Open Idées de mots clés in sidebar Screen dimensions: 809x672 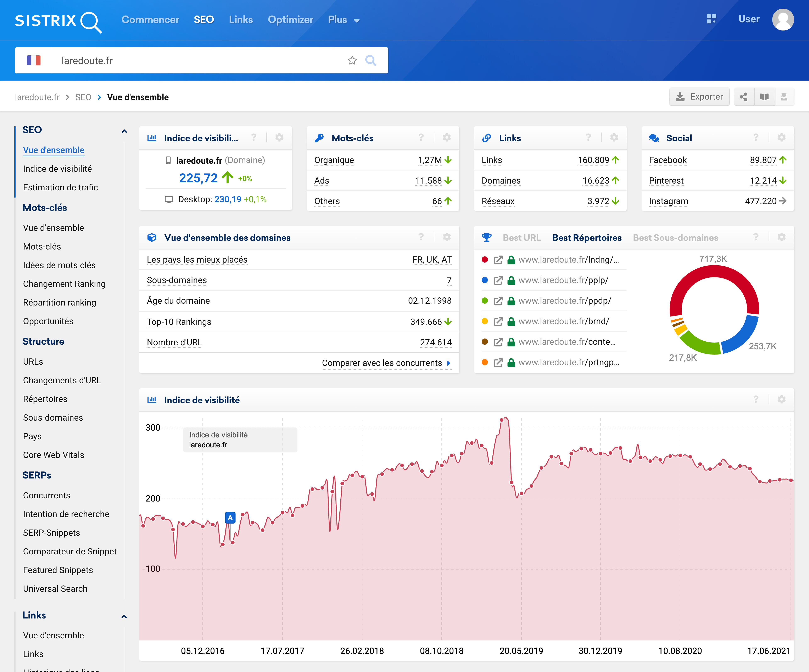coord(59,265)
